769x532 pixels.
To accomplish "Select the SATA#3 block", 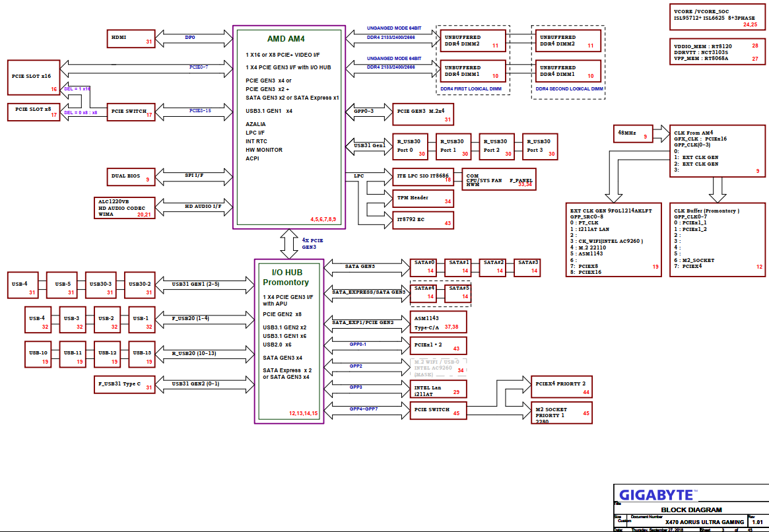I will pyautogui.click(x=527, y=268).
